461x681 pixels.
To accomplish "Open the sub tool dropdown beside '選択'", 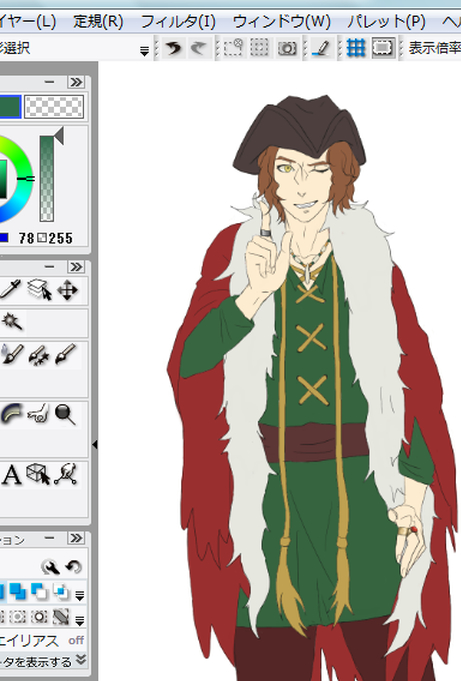I will [x=144, y=52].
